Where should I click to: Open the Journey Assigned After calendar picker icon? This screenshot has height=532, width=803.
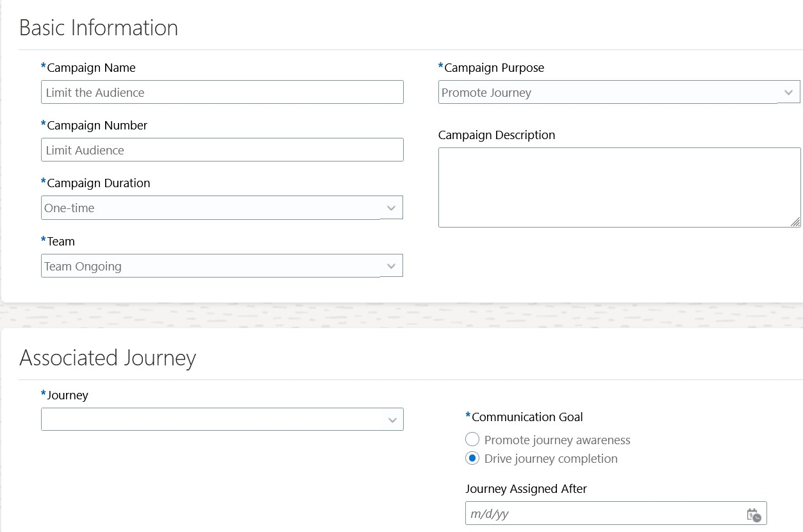(x=754, y=515)
